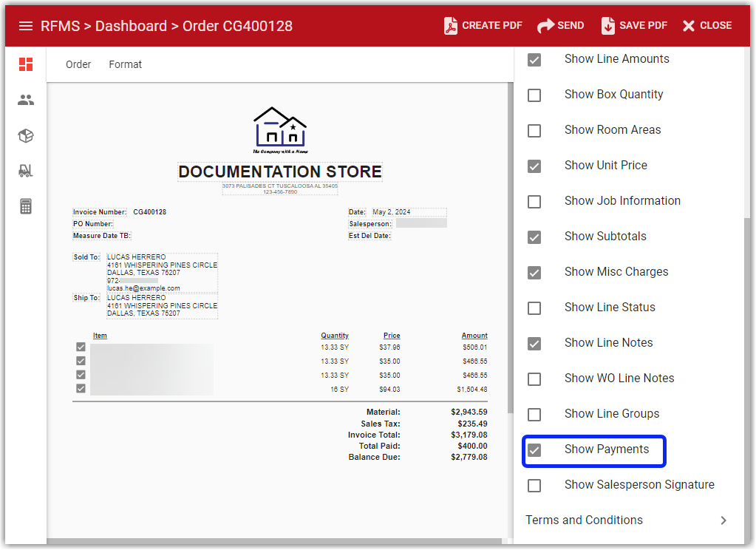
Task: Click the CREATE PDF button label
Action: [491, 26]
